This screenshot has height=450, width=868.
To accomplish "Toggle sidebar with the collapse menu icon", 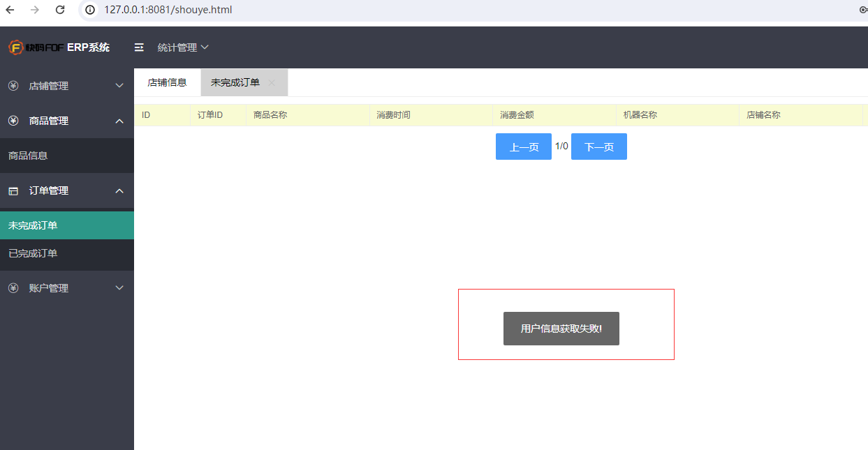I will [139, 47].
